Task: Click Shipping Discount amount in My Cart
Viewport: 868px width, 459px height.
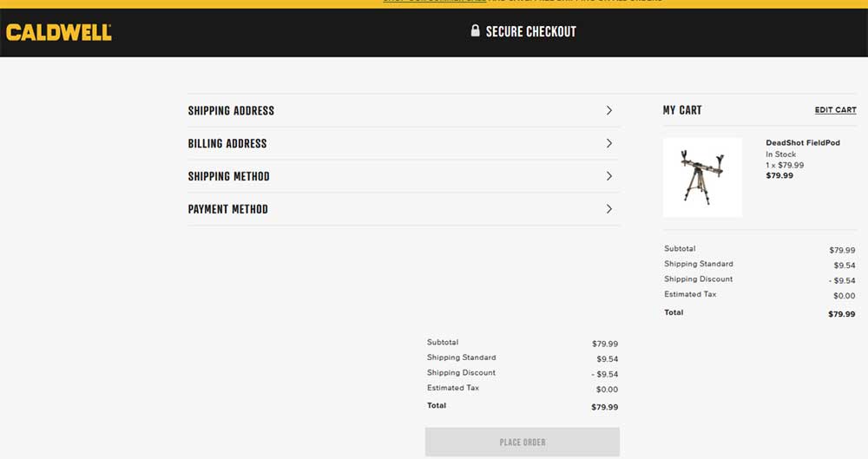Action: click(842, 281)
